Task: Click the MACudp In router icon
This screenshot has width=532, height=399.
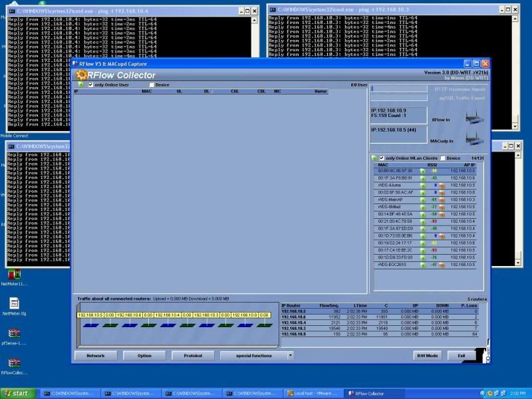Action: point(475,139)
